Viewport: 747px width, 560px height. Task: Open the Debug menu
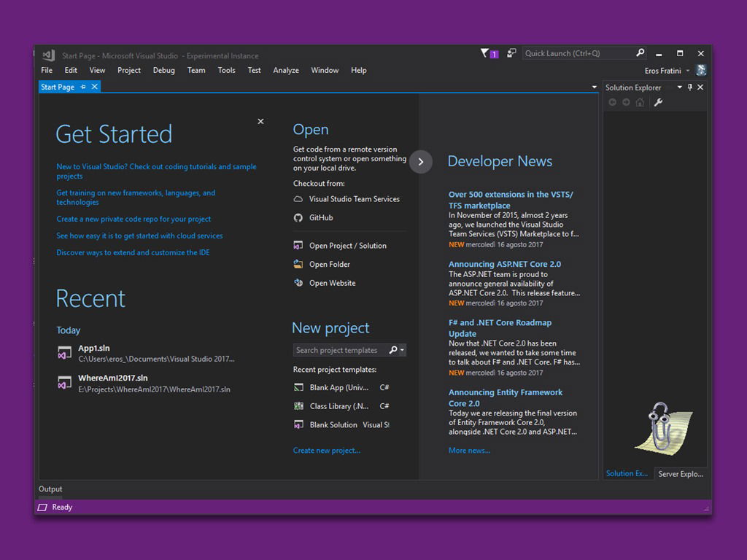click(x=163, y=70)
